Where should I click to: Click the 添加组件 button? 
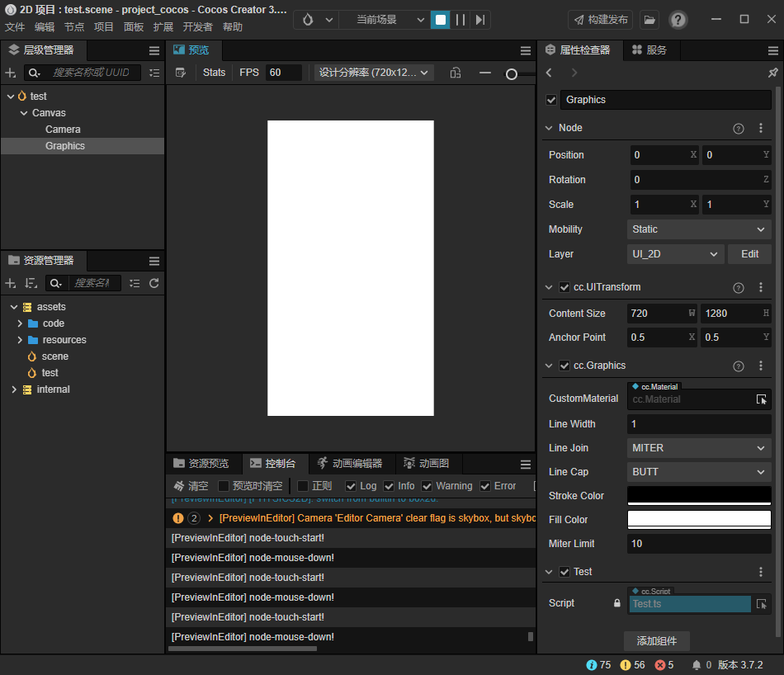[656, 641]
